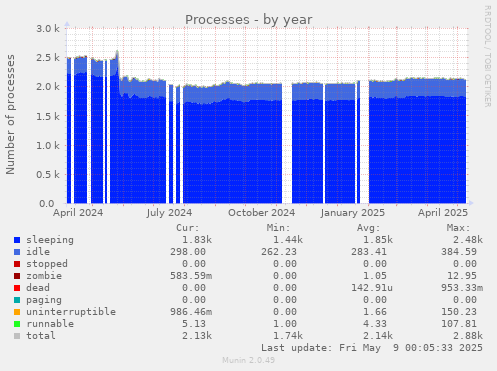Click the 'January 2025' x-axis label
The image size is (497, 371).
coord(353,213)
